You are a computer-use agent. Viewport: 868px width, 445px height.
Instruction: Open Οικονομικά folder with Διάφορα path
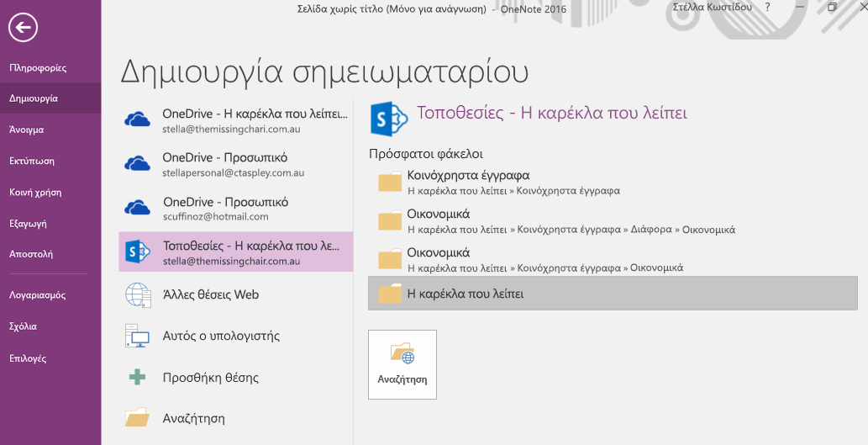[x=613, y=221]
